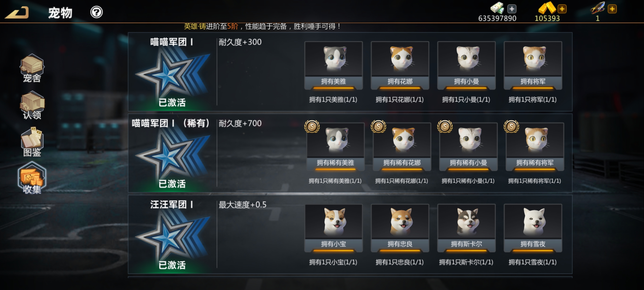Add rocket items with plus icon
The height and width of the screenshot is (290, 644).
pos(612,9)
